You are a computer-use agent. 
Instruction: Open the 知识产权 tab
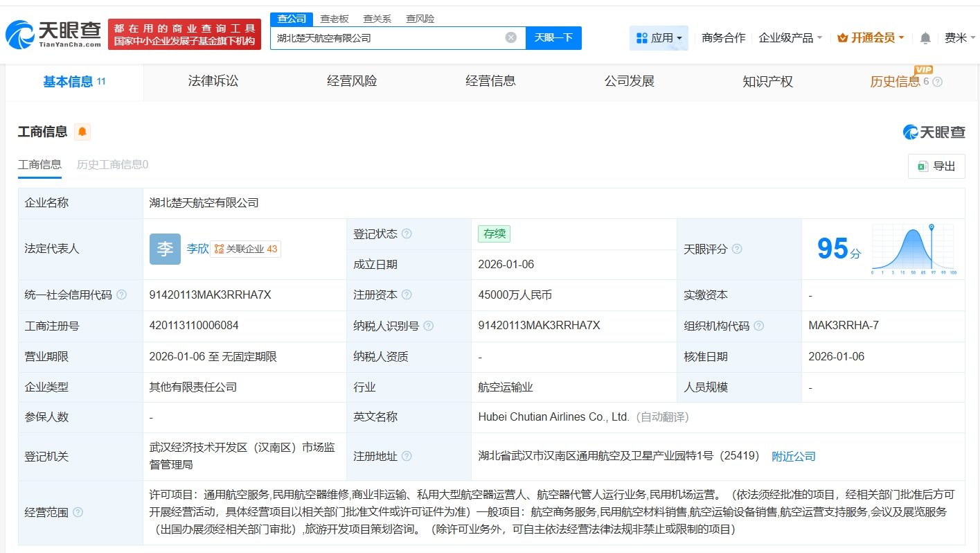767,82
